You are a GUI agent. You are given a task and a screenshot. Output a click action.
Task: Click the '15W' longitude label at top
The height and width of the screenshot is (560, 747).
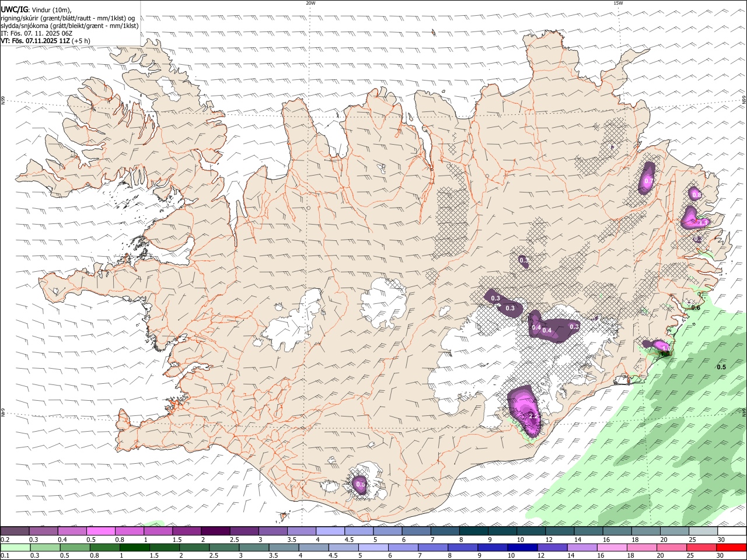pos(618,3)
